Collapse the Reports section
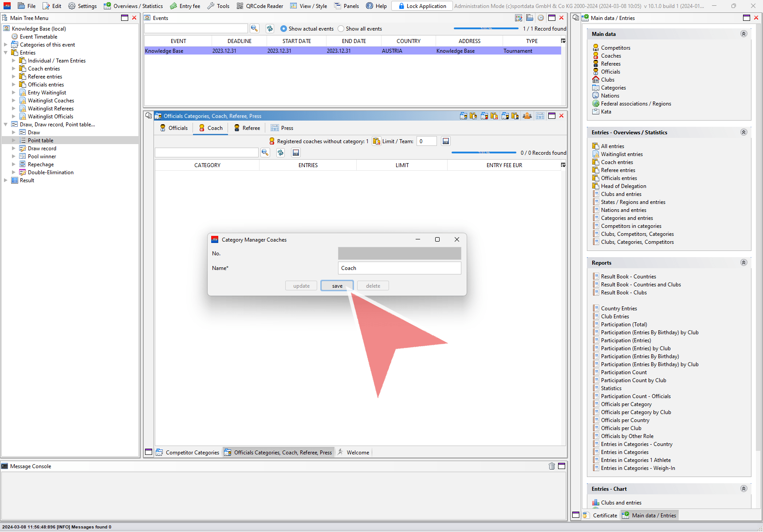This screenshot has width=763, height=532. (x=743, y=262)
